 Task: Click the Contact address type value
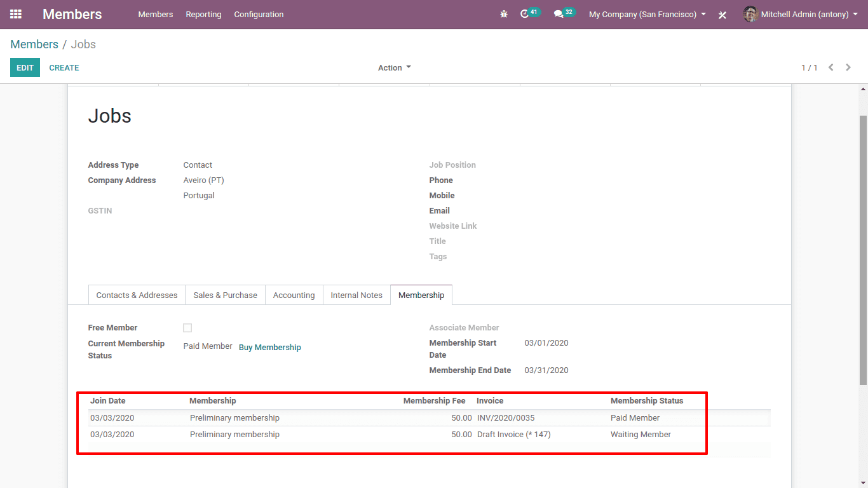[x=198, y=165]
